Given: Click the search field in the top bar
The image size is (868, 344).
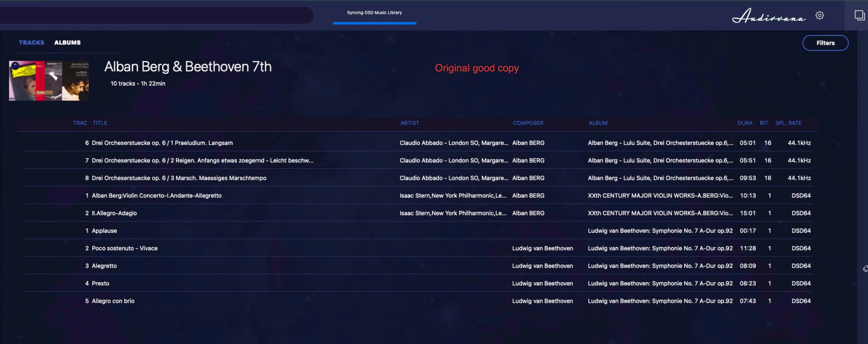Looking at the screenshot, I should click(x=156, y=15).
